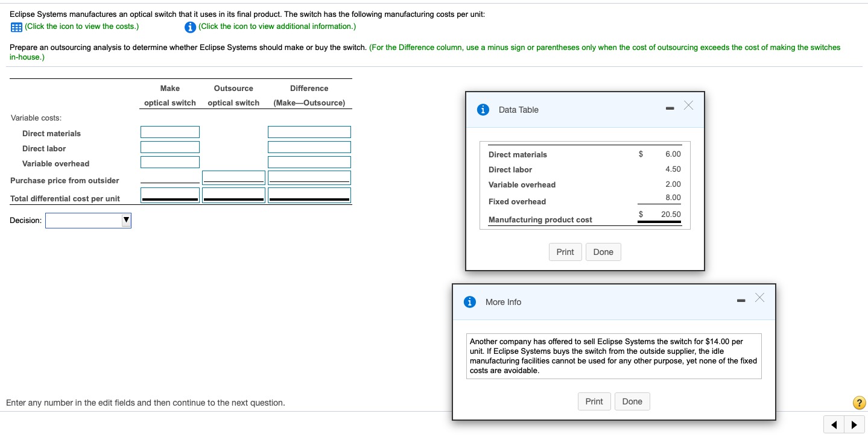Click the 'More Info' dialog title
The height and width of the screenshot is (440, 868).
503,302
